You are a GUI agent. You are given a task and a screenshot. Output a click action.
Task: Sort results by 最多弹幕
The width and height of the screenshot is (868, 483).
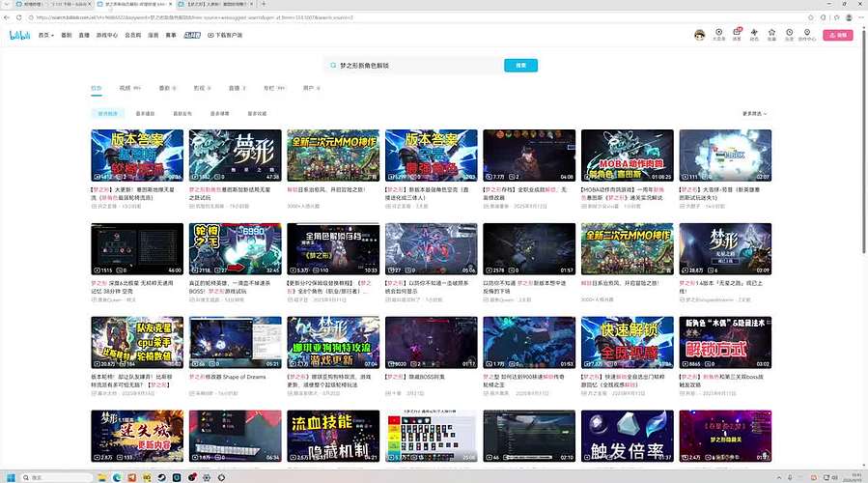click(220, 114)
